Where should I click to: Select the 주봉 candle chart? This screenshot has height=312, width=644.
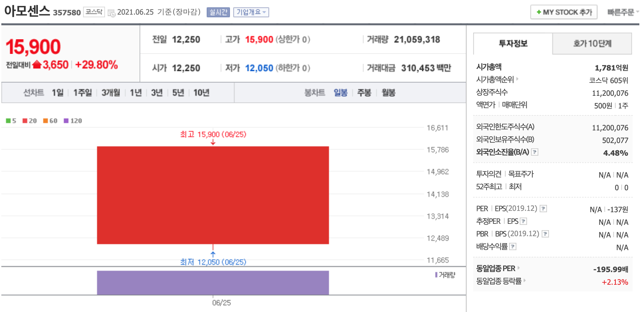(364, 92)
